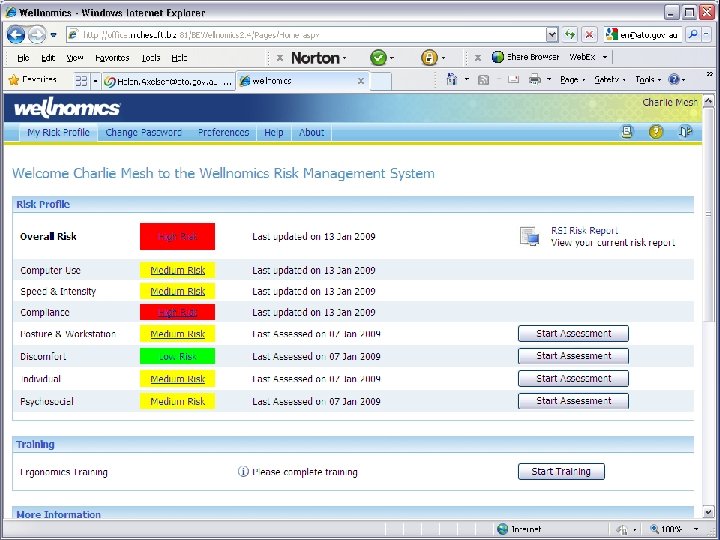Go forward with the Forward arrow
The height and width of the screenshot is (540, 720).
(x=37, y=34)
